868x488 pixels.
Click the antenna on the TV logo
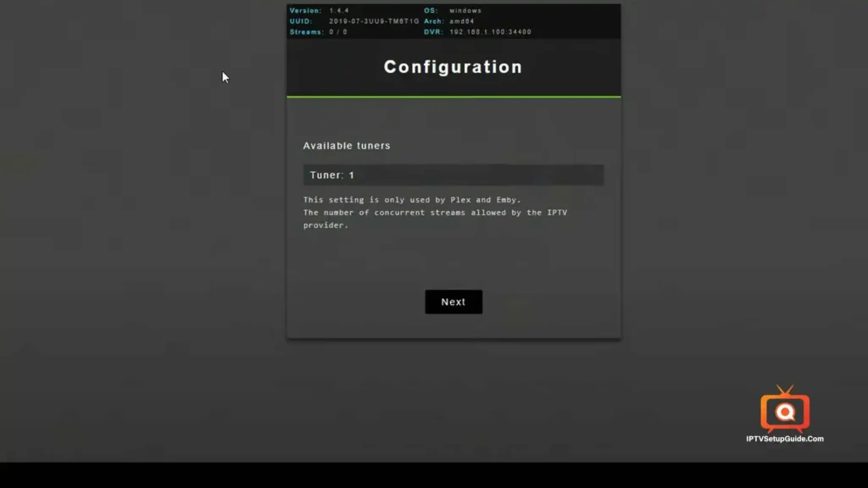point(785,387)
